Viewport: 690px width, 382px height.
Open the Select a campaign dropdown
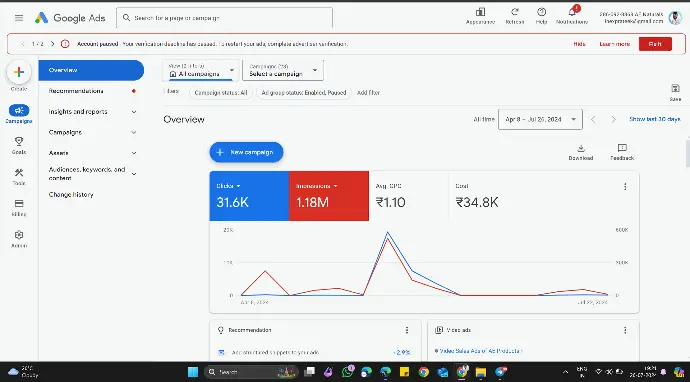283,70
